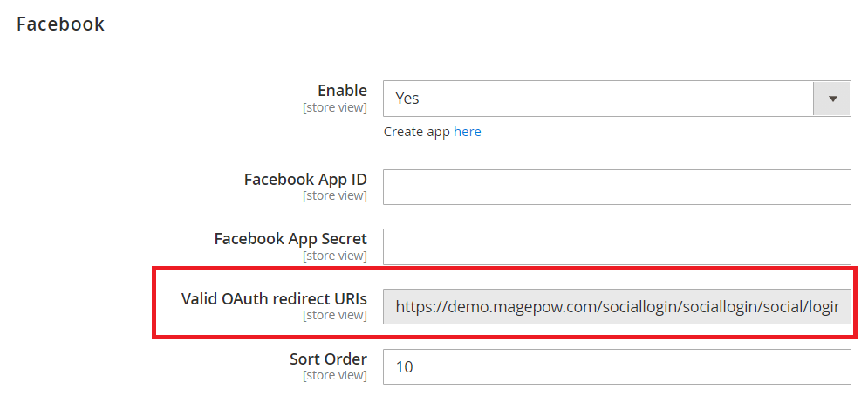Click store view scope under Facebook App ID

[334, 196]
